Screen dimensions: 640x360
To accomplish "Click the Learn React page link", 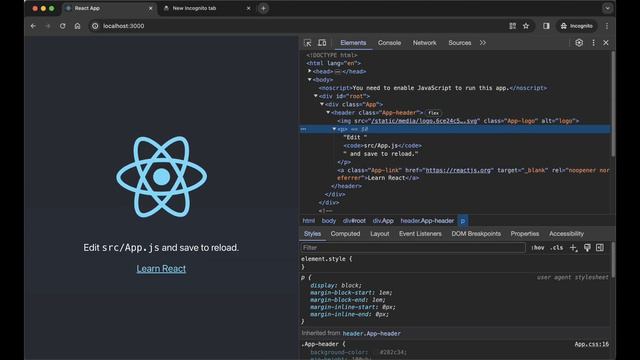I will (161, 269).
